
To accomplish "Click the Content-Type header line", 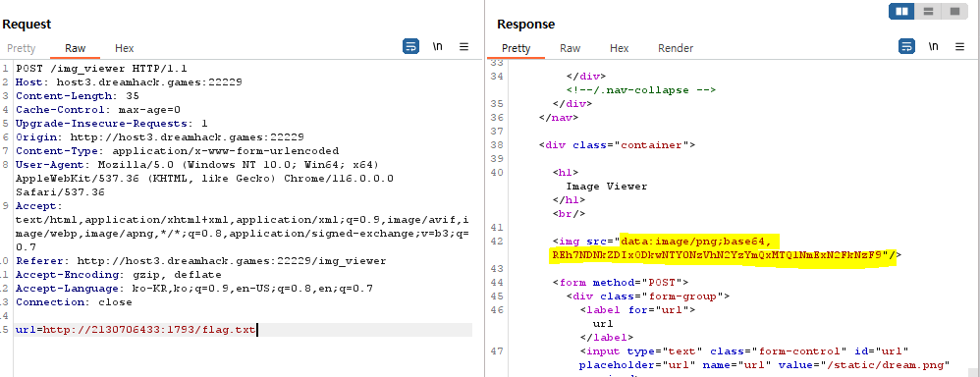I will pyautogui.click(x=178, y=150).
